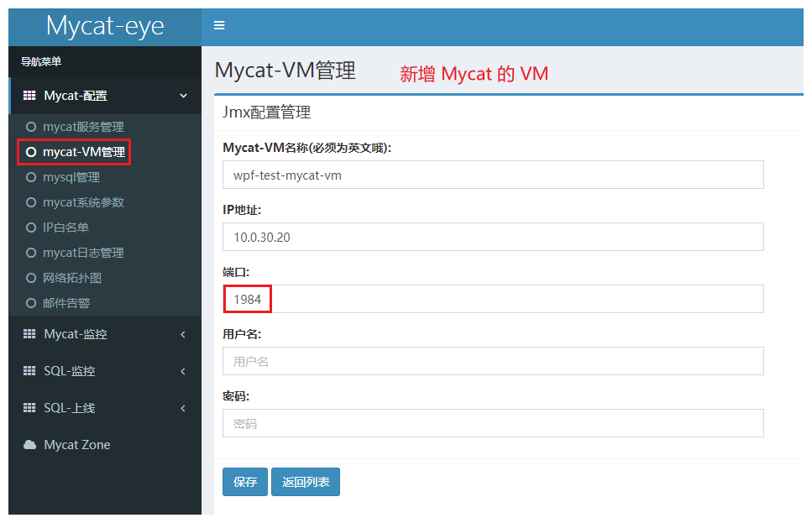The height and width of the screenshot is (523, 812).
Task: Click the hamburger menu icon in the top bar
Action: click(x=219, y=26)
